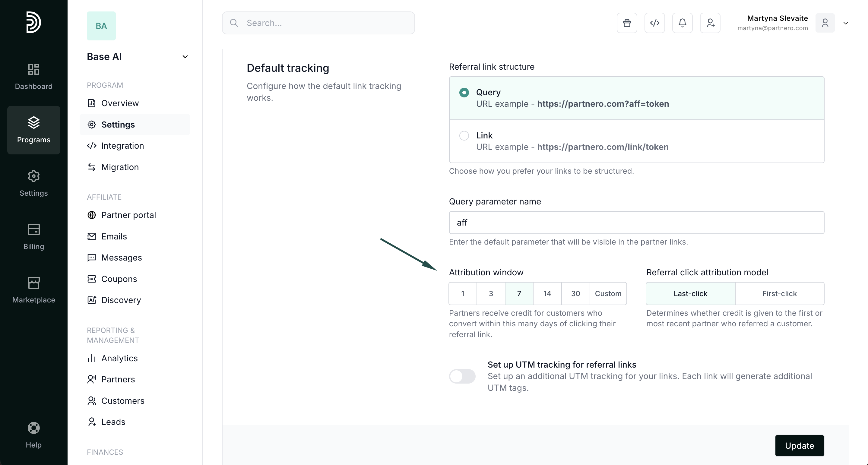868x465 pixels.
Task: Enable UTM tracking toggle switch
Action: point(462,376)
